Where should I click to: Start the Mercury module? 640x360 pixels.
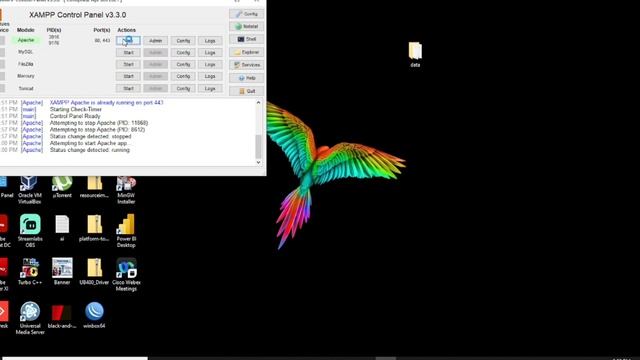pos(128,76)
